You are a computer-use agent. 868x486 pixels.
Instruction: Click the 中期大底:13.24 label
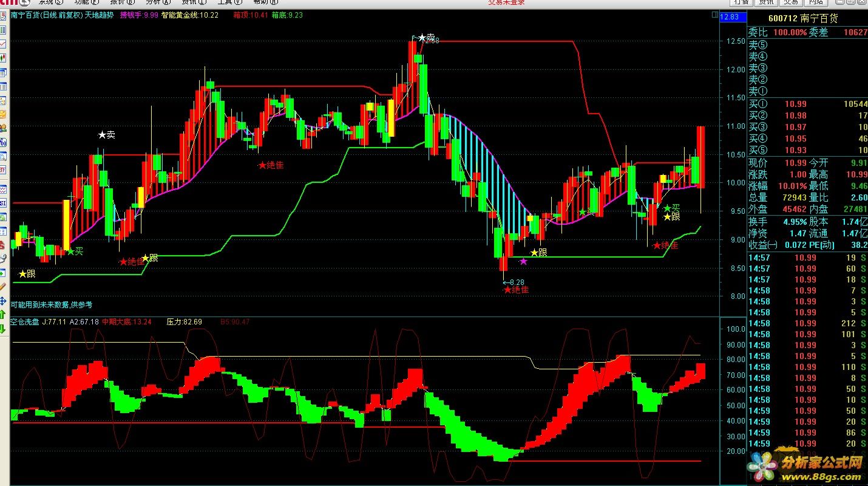126,322
